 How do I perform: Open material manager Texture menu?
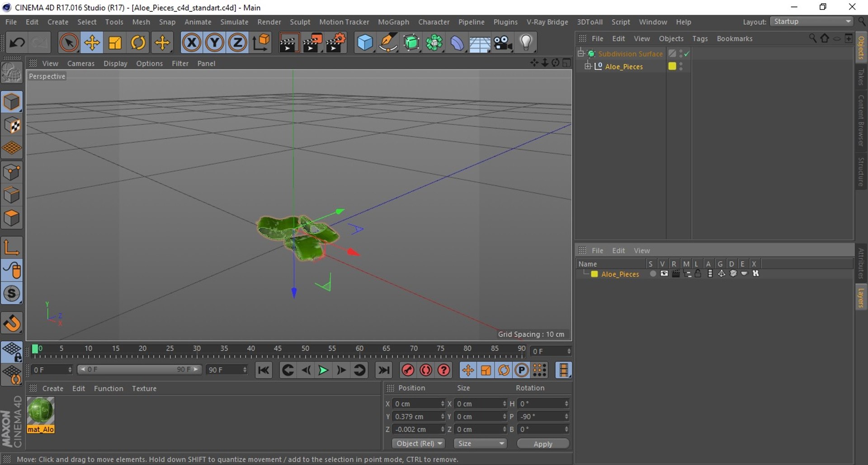[x=144, y=389]
